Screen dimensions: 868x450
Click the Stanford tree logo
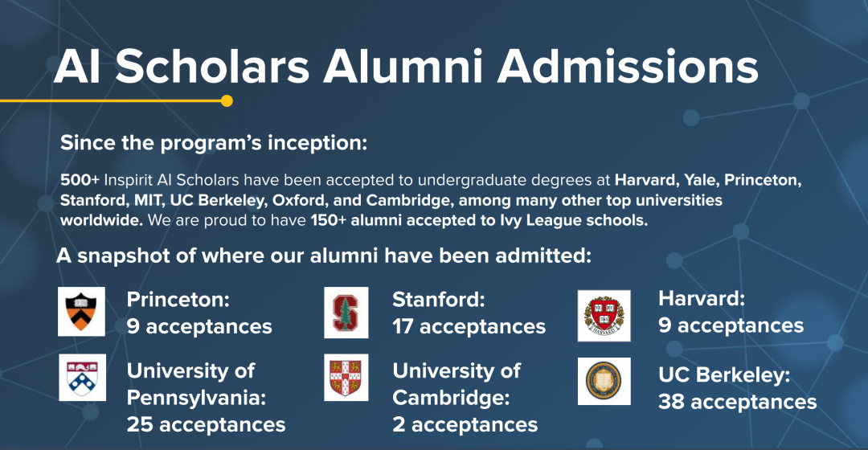point(346,312)
